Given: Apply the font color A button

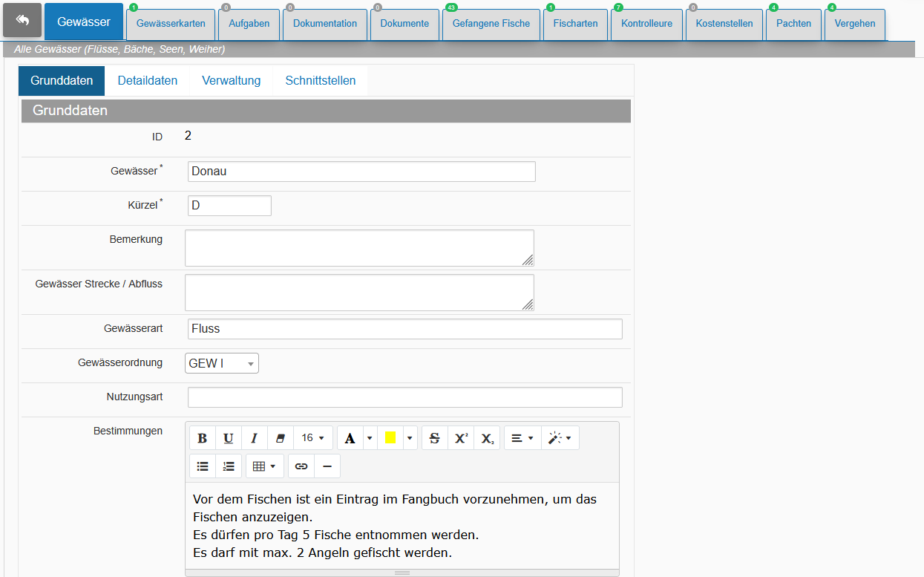Looking at the screenshot, I should tap(350, 438).
